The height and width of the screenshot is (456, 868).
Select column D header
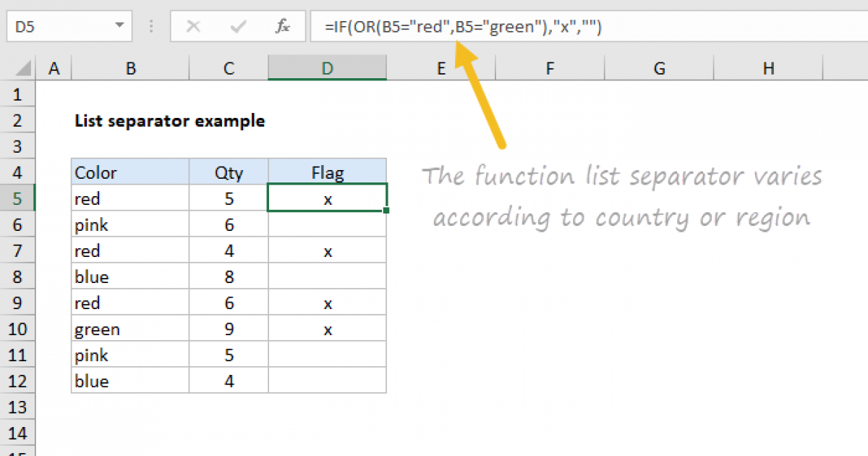tap(327, 68)
